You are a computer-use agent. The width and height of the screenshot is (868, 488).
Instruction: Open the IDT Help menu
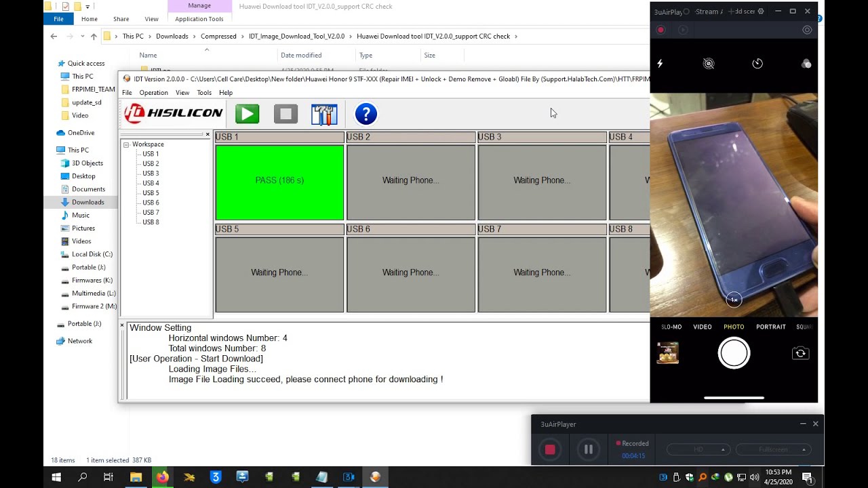226,93
